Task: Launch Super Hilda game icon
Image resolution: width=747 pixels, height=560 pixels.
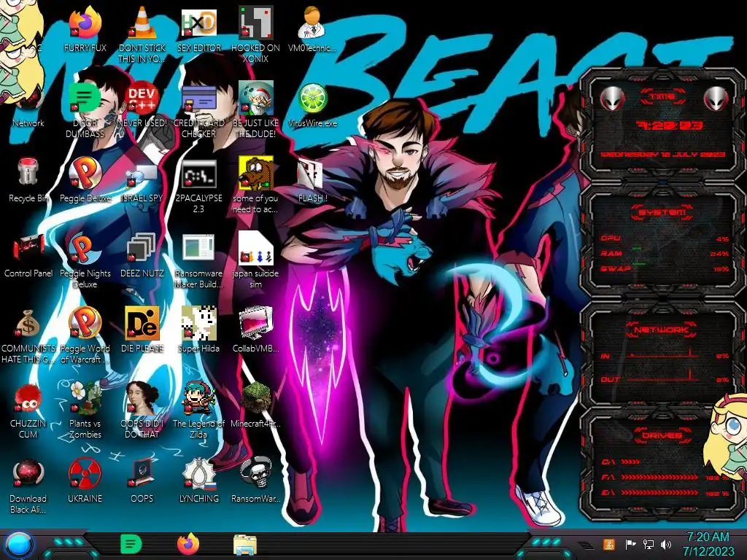Action: [198, 323]
